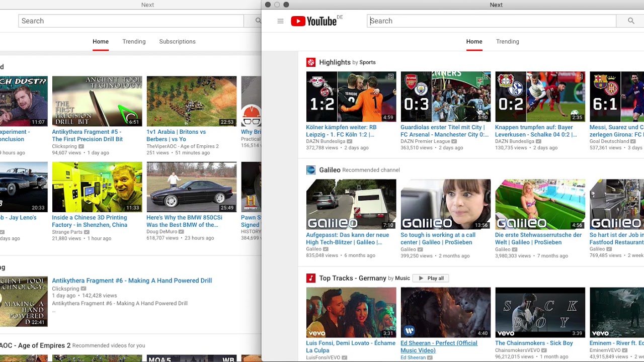The image size is (644, 362).
Task: Click the Top Tracks - Germany section title
Action: (x=352, y=278)
